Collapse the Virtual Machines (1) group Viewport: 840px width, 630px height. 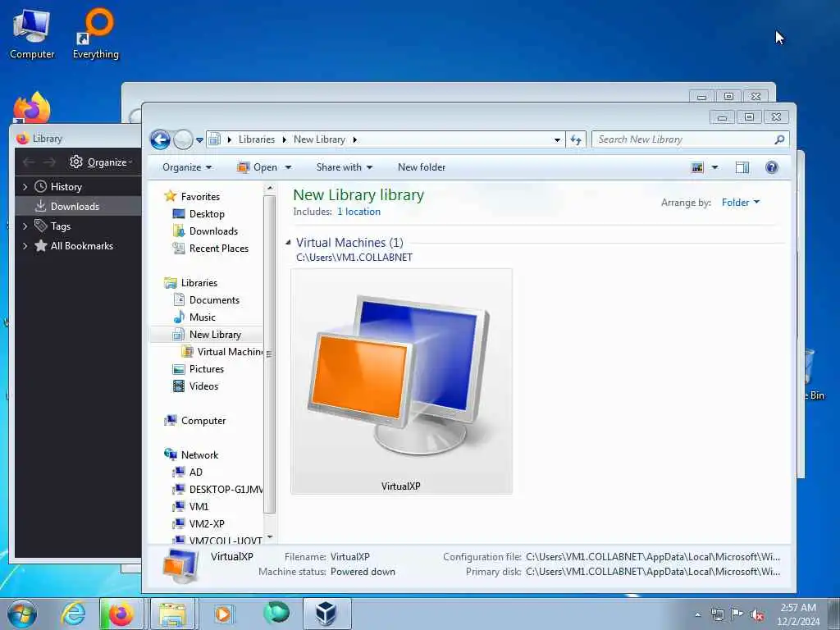288,243
